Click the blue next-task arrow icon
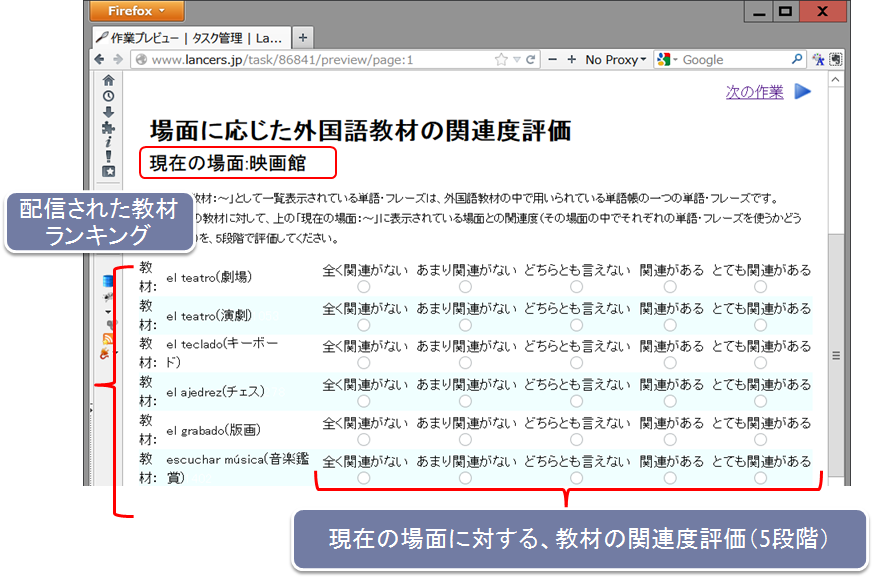873x578 pixels. pos(803,92)
